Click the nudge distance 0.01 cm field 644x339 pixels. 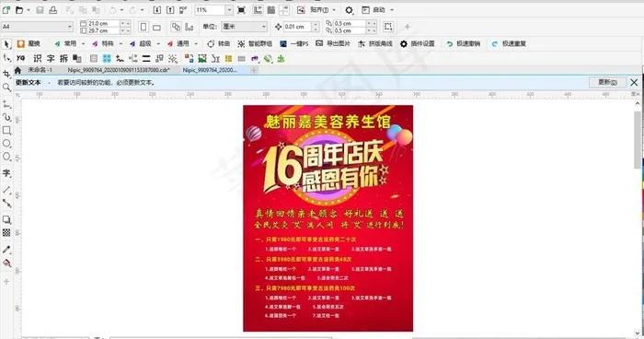click(x=298, y=27)
